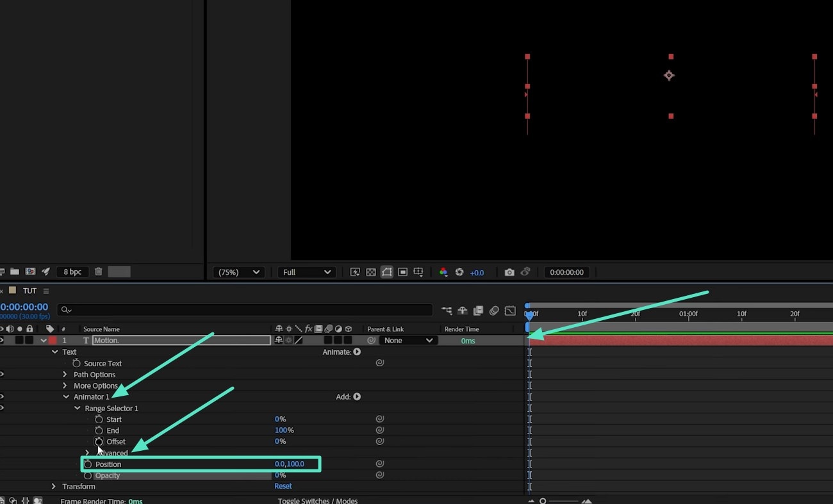Open the TUT panel menu icon
This screenshot has height=504, width=833.
point(46,291)
